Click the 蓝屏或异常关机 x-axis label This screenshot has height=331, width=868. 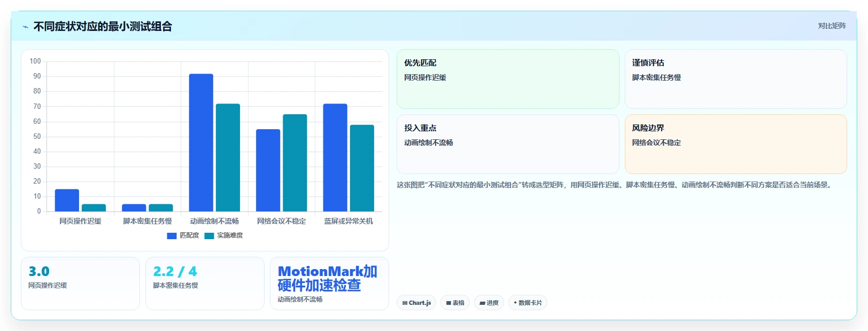click(348, 221)
